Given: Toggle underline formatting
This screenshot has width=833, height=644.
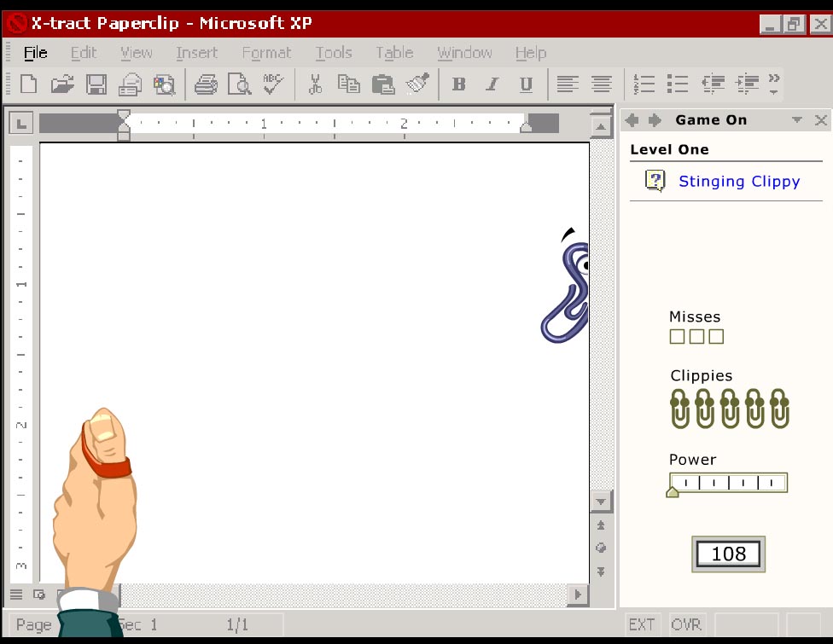Looking at the screenshot, I should [x=526, y=84].
